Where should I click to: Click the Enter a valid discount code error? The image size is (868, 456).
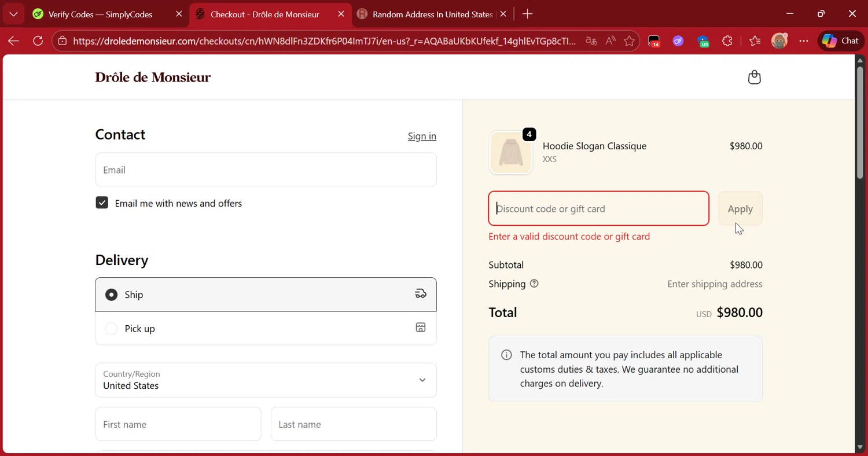[x=569, y=236]
